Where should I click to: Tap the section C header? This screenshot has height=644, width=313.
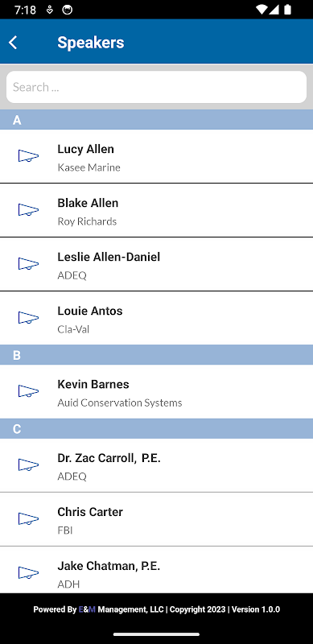click(x=156, y=429)
